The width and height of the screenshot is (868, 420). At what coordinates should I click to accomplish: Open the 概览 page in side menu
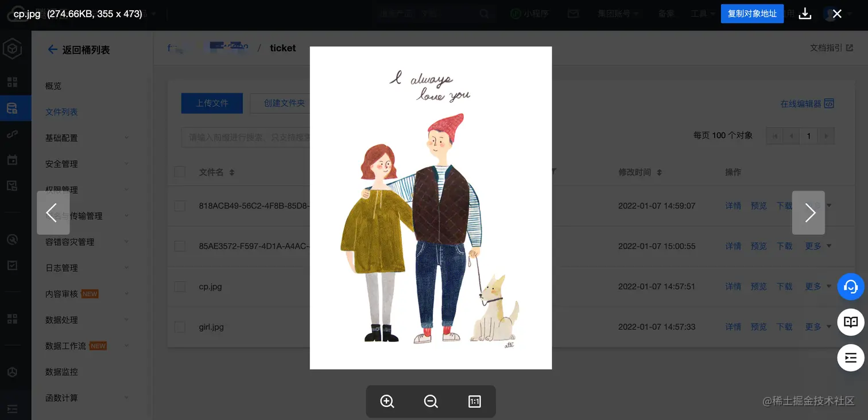point(53,86)
